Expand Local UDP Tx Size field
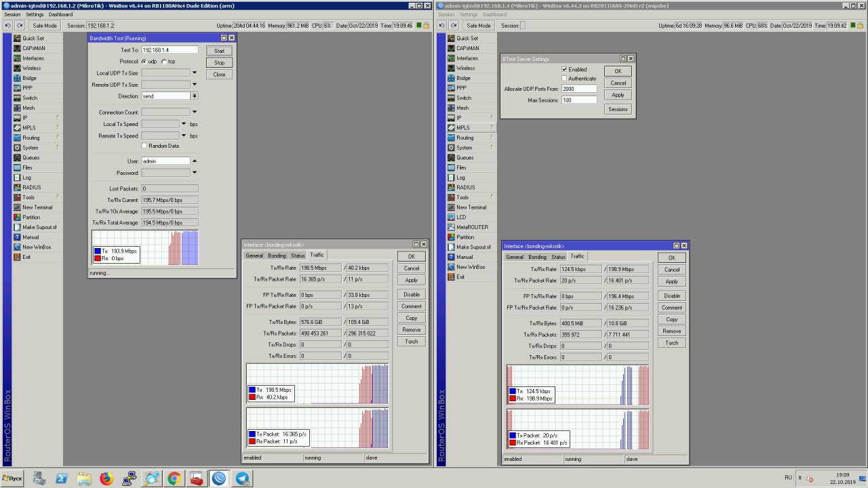Image resolution: width=868 pixels, height=488 pixels. pos(195,73)
